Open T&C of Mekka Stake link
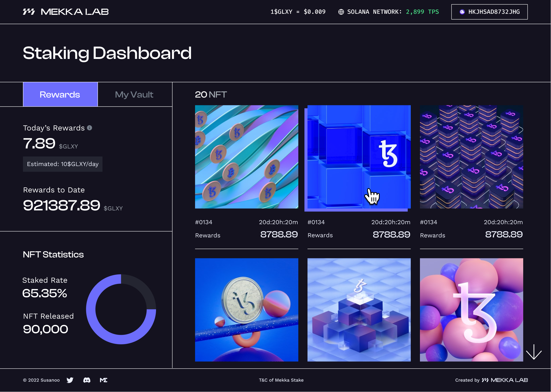 281,380
